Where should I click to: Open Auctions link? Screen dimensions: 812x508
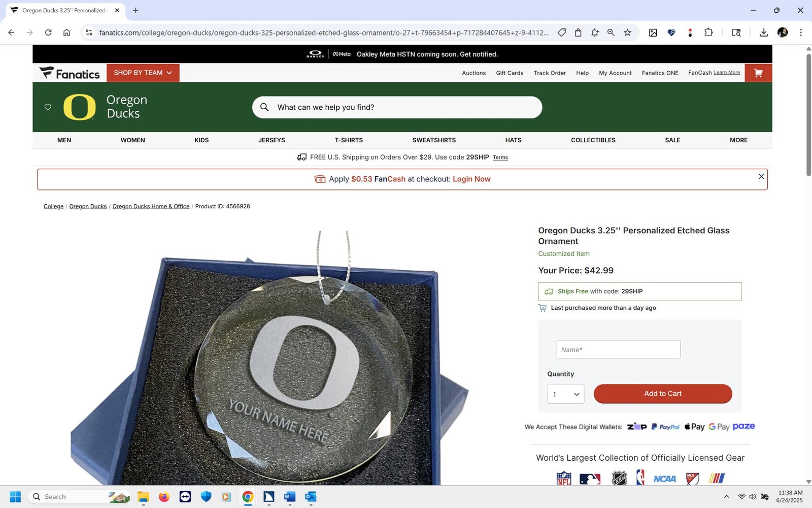pyautogui.click(x=473, y=73)
